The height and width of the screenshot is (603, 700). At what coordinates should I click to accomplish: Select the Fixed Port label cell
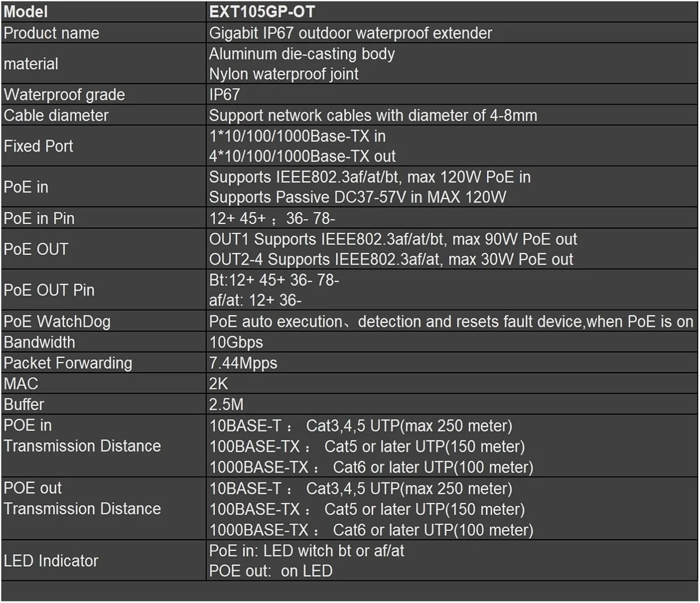pyautogui.click(x=38, y=146)
